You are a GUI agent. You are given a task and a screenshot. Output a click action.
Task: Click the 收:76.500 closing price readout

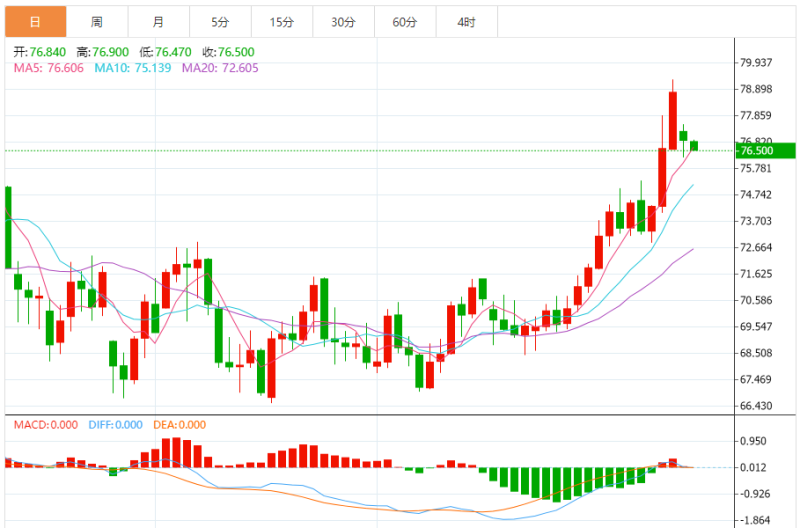(x=228, y=52)
